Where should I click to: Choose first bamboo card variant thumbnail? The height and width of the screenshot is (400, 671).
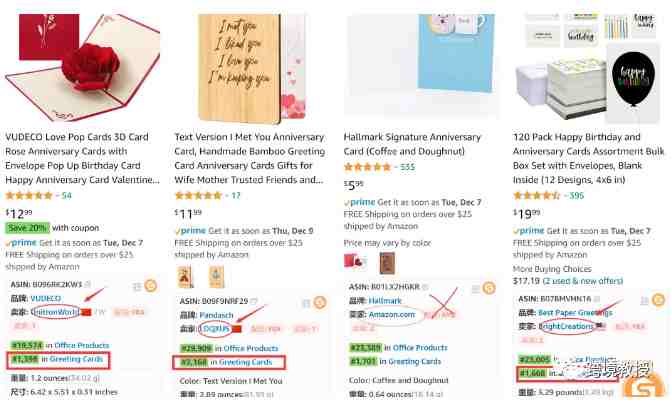pos(185,277)
